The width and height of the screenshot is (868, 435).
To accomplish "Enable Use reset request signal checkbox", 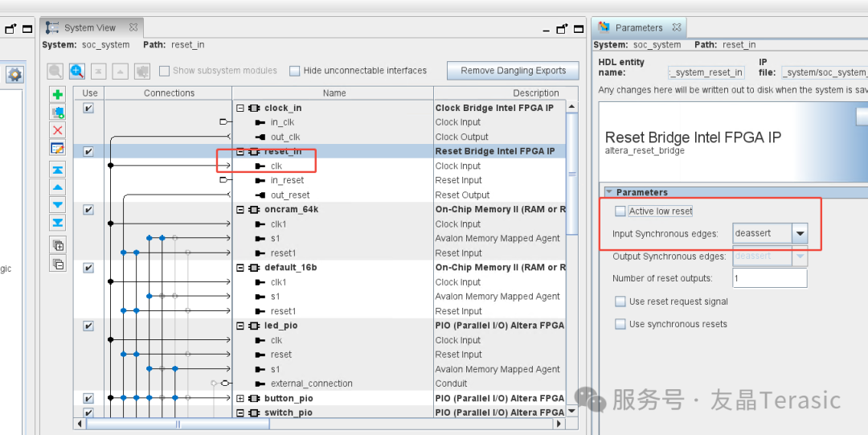I will [x=620, y=302].
